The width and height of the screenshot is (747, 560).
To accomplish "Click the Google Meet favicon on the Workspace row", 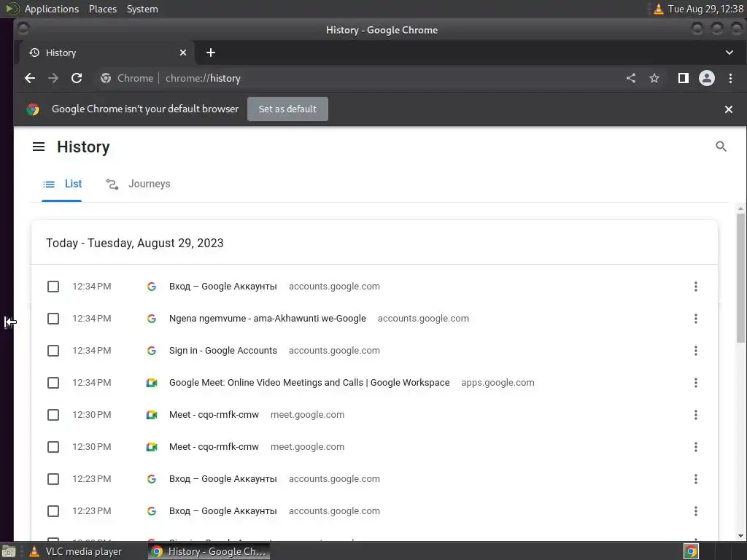I will point(152,383).
